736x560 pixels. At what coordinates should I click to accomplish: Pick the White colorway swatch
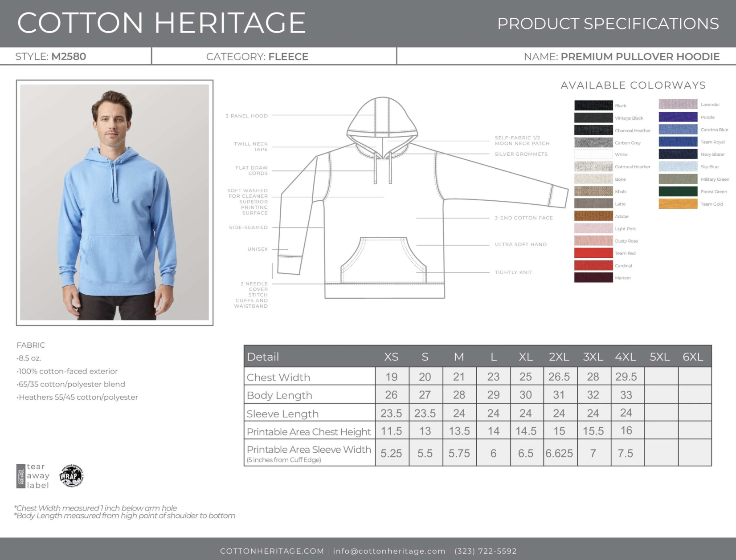click(x=593, y=154)
